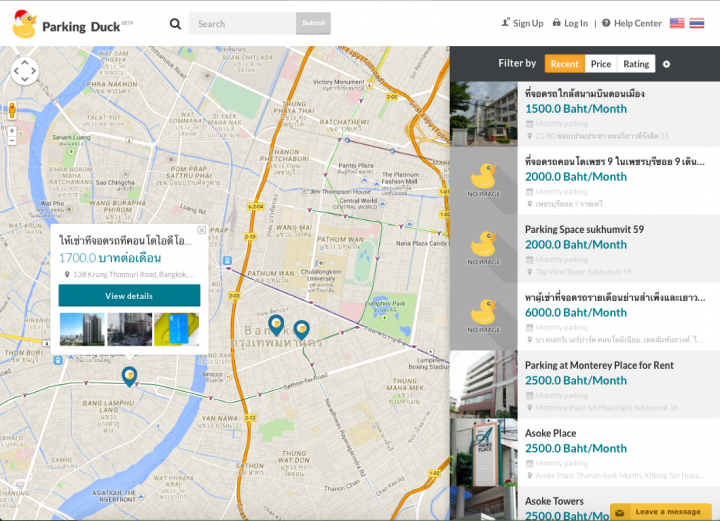This screenshot has height=521, width=720.
Task: Select the map marker below the popup
Action: (129, 376)
